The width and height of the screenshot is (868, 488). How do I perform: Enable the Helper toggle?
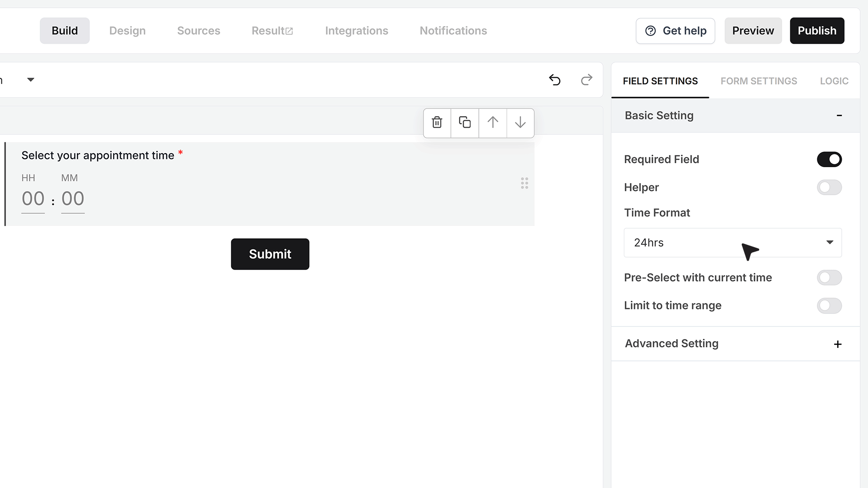(x=829, y=188)
